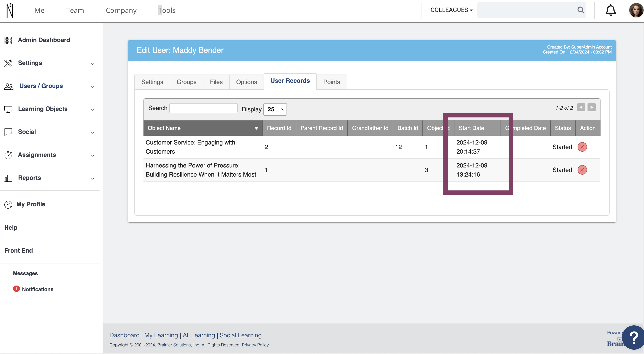Viewport: 644px width, 354px height.
Task: Open the Privacy Policy link
Action: click(255, 345)
